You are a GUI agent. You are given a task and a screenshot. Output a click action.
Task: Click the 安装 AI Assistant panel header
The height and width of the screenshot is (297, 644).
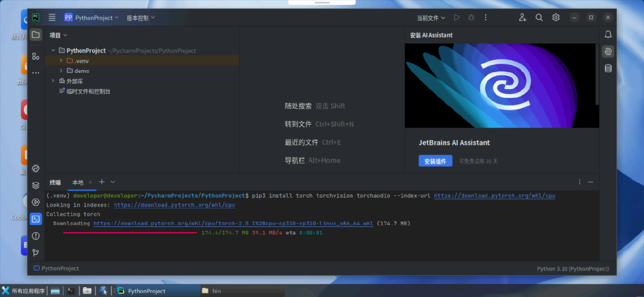point(431,35)
